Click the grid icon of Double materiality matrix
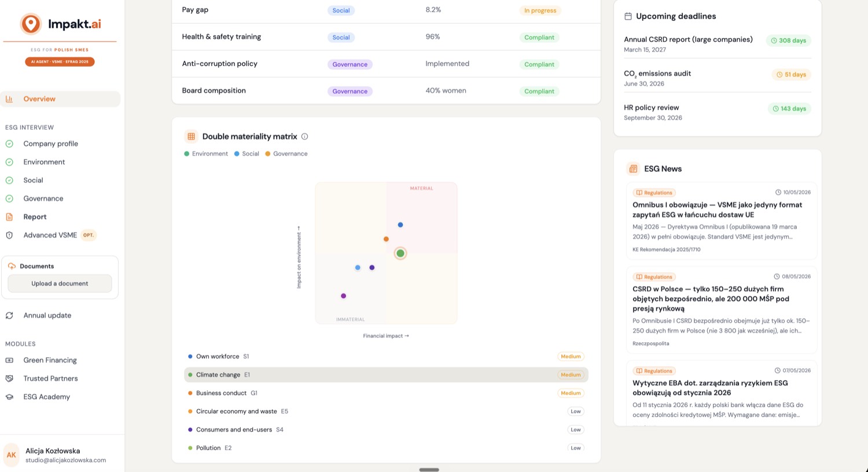 coord(191,137)
